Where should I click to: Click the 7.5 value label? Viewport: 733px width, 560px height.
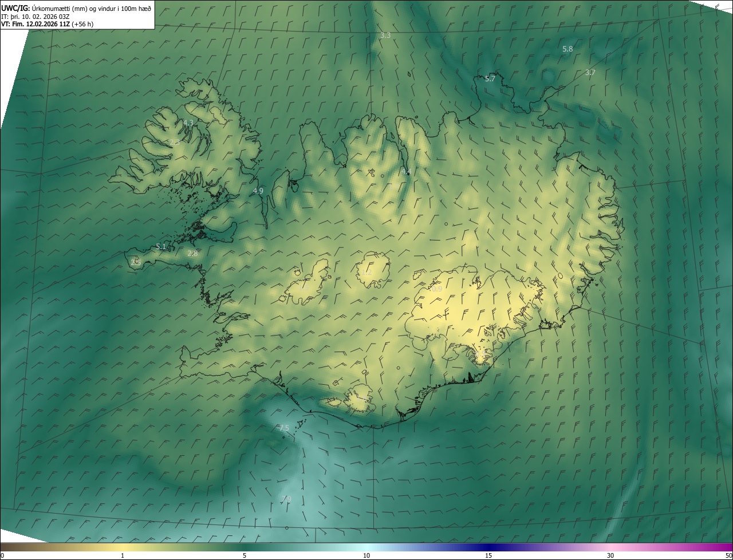tap(284, 428)
